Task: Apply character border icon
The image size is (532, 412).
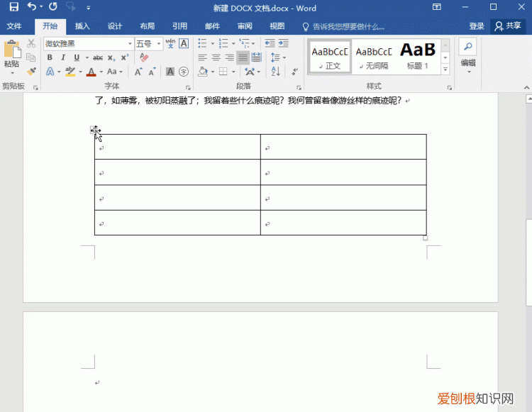Action: 184,43
